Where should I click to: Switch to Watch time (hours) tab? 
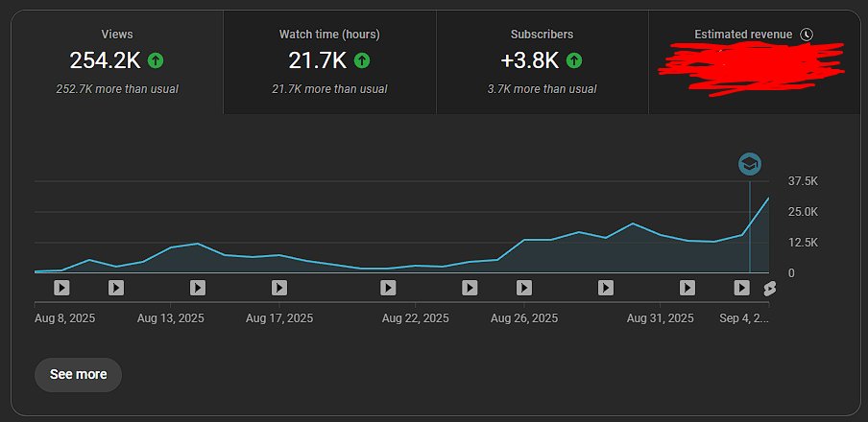(330, 62)
